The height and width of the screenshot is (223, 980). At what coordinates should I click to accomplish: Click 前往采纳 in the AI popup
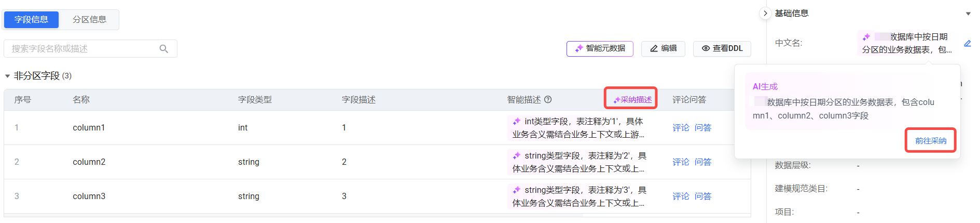click(930, 140)
